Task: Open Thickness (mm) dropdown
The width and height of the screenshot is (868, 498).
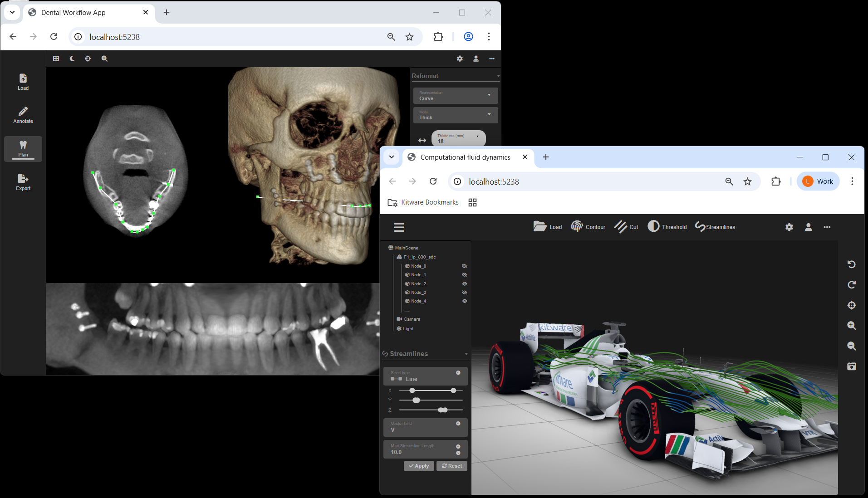Action: tap(458, 138)
